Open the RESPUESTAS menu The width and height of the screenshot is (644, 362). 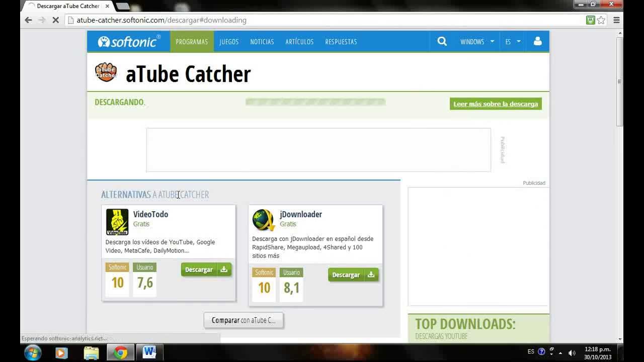click(x=341, y=41)
